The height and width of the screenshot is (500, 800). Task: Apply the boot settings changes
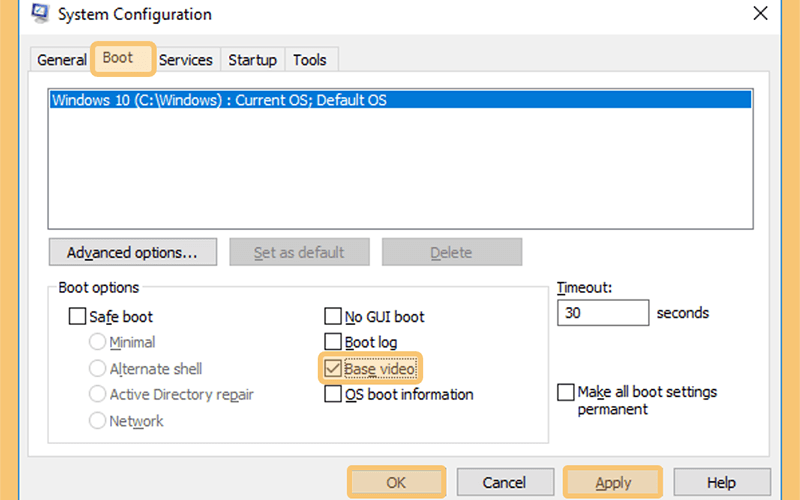click(x=613, y=482)
